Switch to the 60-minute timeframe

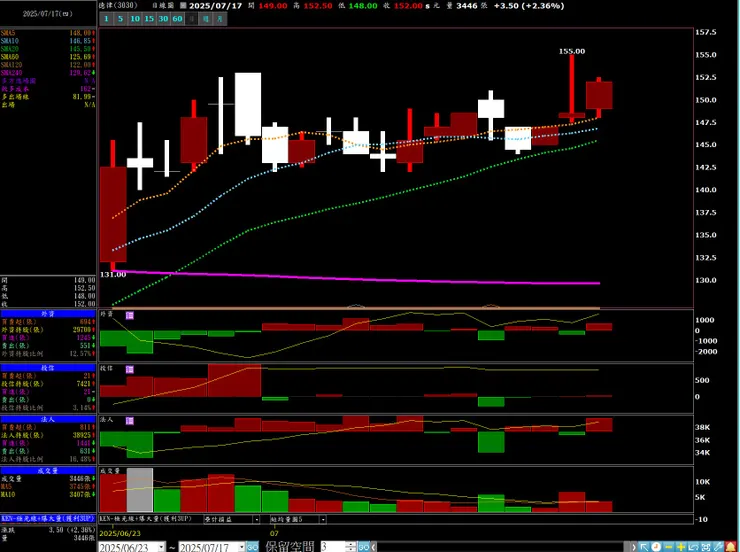[177, 19]
